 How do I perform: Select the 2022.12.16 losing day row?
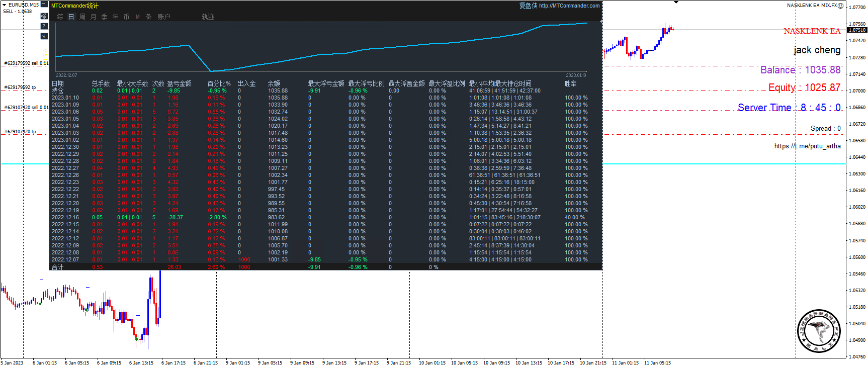[65, 218]
